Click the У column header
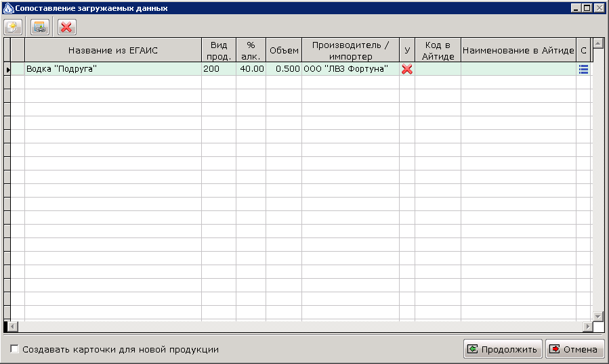609x364 pixels. [407, 50]
